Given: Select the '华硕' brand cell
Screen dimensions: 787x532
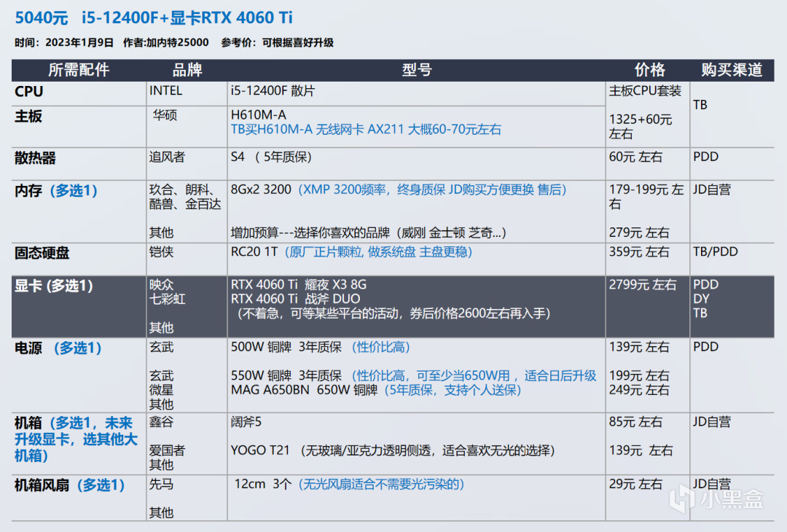Looking at the screenshot, I should (165, 115).
